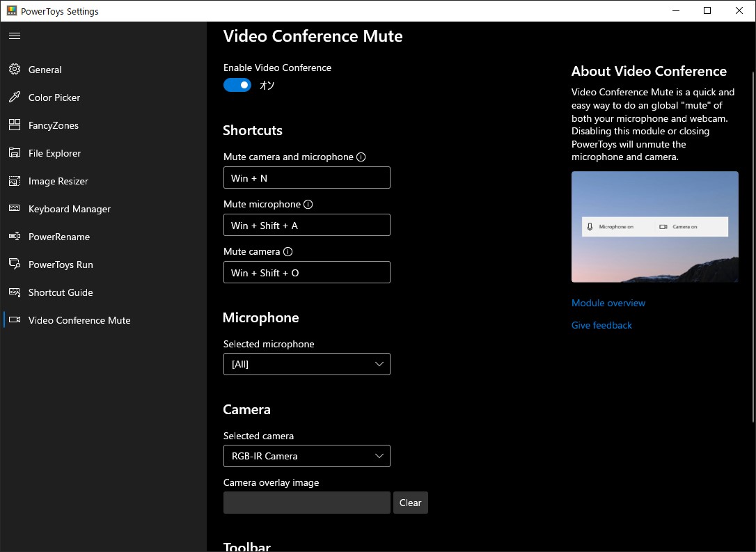
Task: Click the File Explorer sidebar icon
Action: pyautogui.click(x=15, y=153)
